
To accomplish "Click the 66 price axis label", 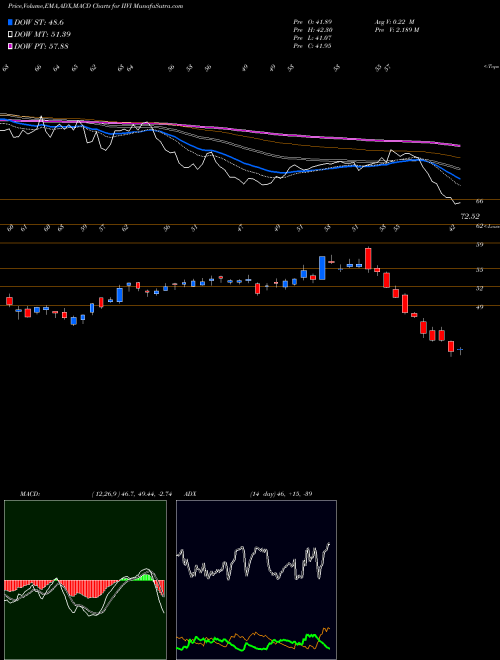I will pos(479,202).
